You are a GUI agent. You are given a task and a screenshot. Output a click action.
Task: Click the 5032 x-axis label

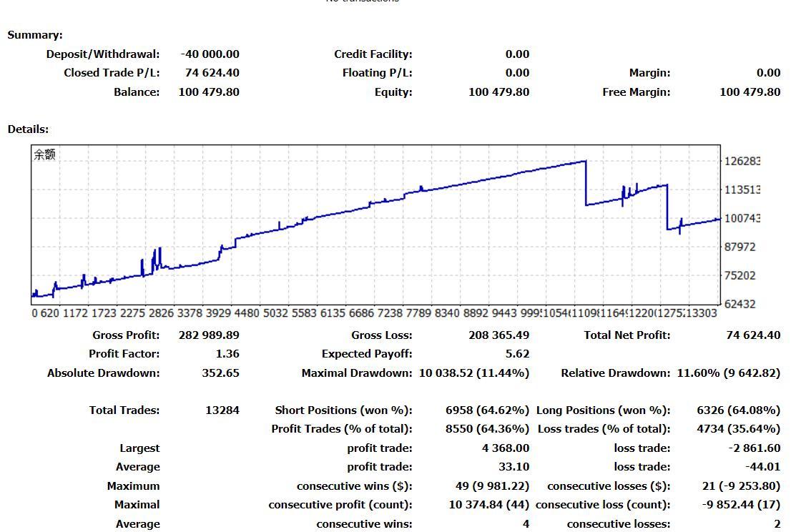pos(275,313)
